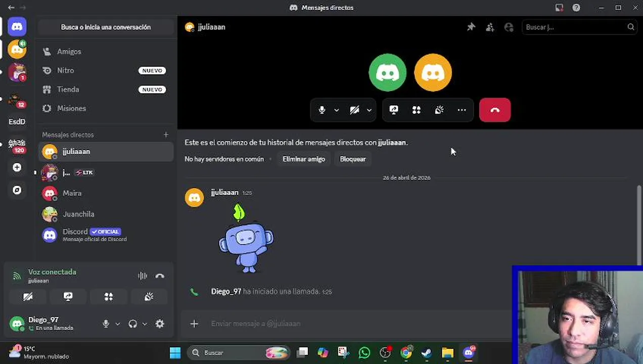
Task: Open help question mark icon
Action: pos(576,8)
